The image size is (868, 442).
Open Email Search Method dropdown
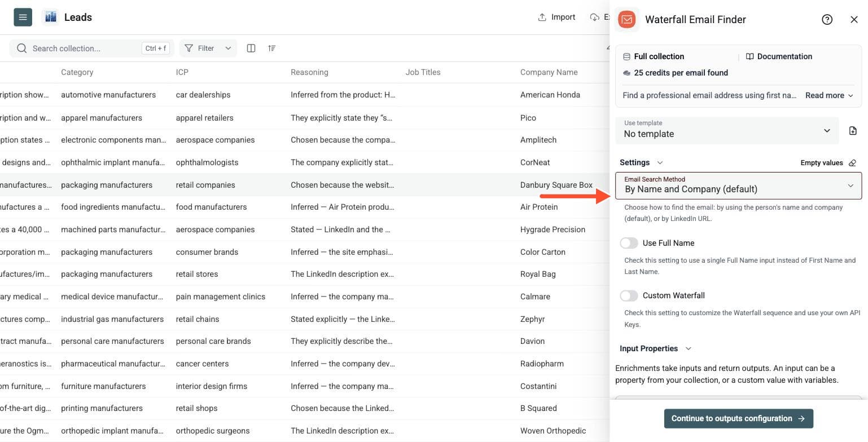click(738, 185)
